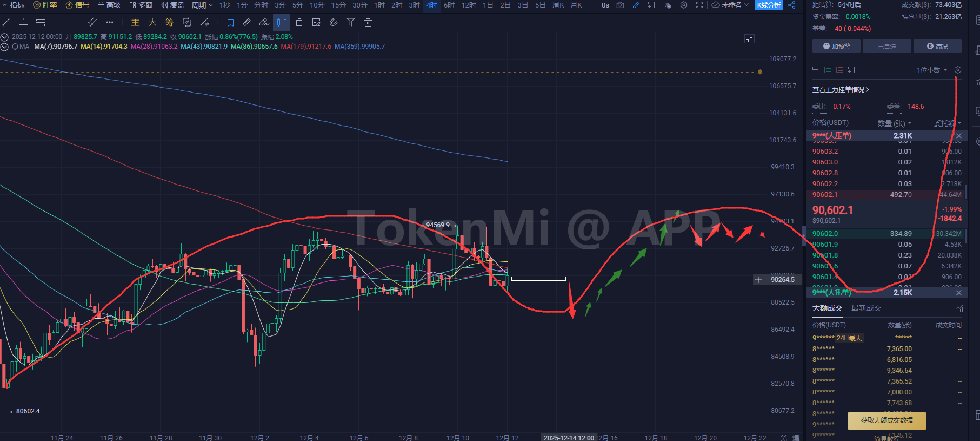
Task: Open the 查看主力挂单情况 link
Action: click(x=841, y=90)
